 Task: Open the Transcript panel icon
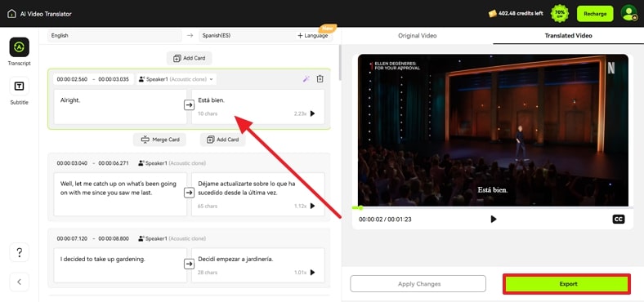click(x=20, y=47)
